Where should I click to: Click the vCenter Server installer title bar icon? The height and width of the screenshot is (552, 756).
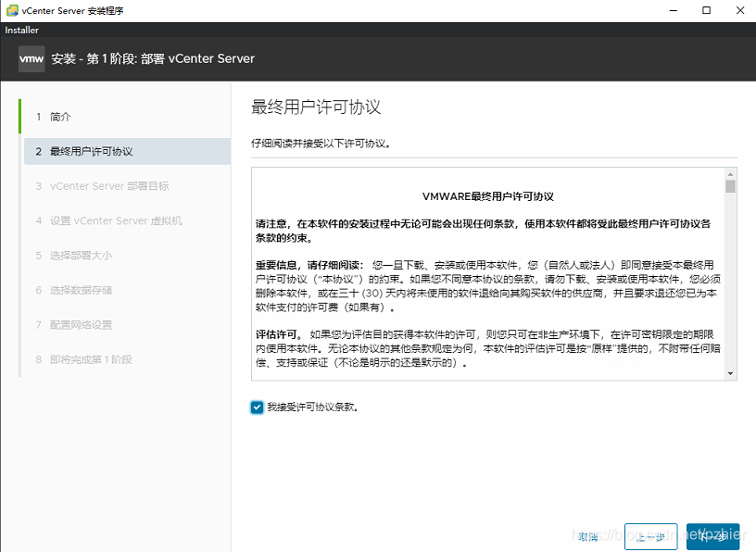[12, 10]
